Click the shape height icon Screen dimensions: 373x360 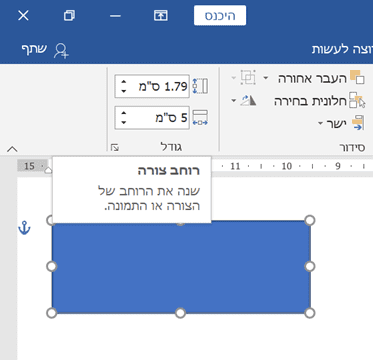200,86
